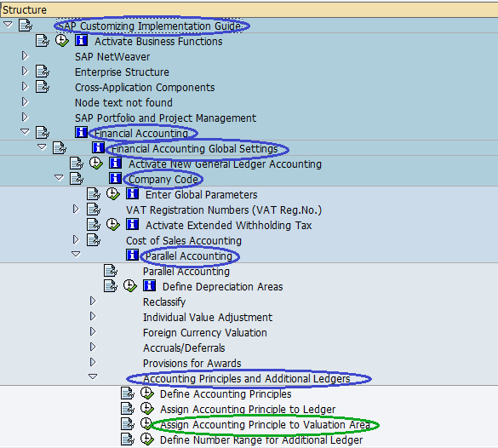Select Activate Extended Withholding Tax entry
Image resolution: width=498 pixels, height=448 pixels.
coord(229,226)
